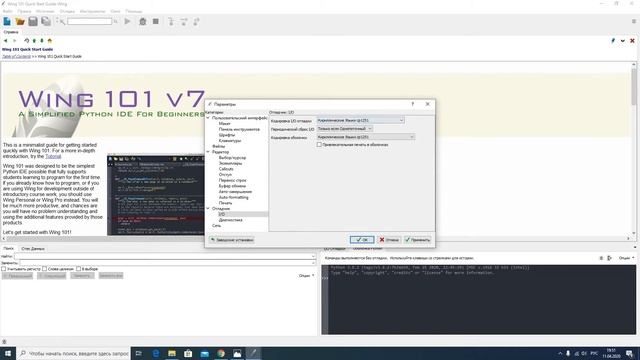Click the red X icon of the help panel

(x=632, y=41)
